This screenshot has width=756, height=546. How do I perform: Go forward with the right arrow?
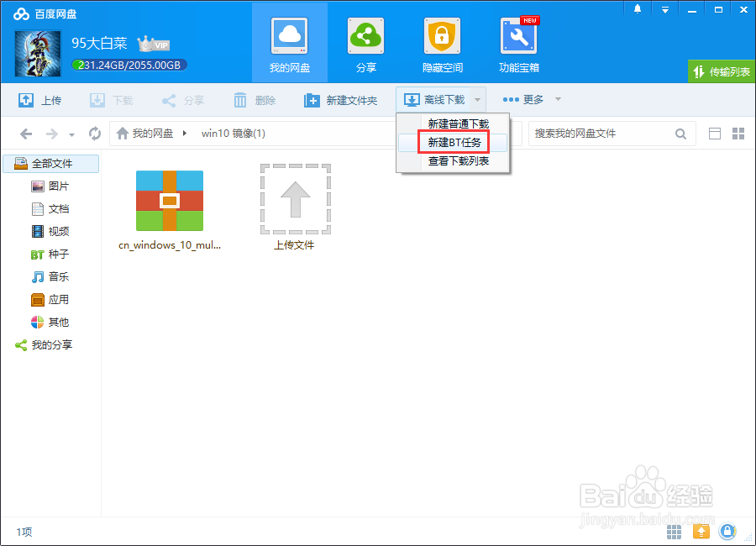tap(51, 134)
